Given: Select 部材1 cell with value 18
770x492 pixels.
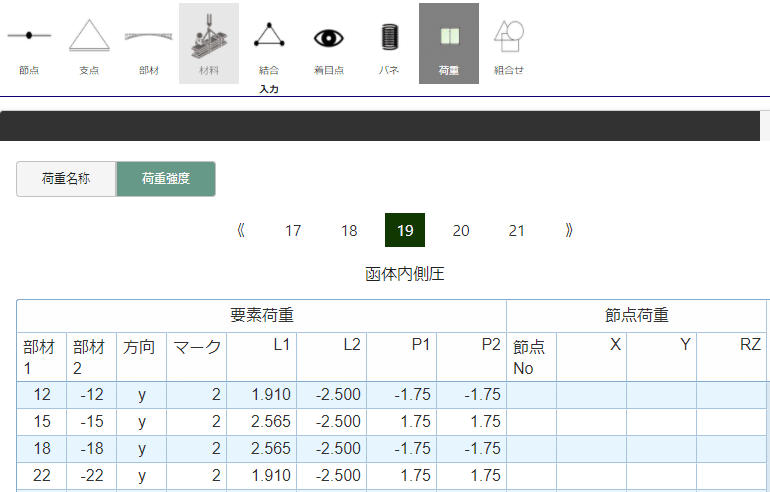Looking at the screenshot, I should 42,449.
